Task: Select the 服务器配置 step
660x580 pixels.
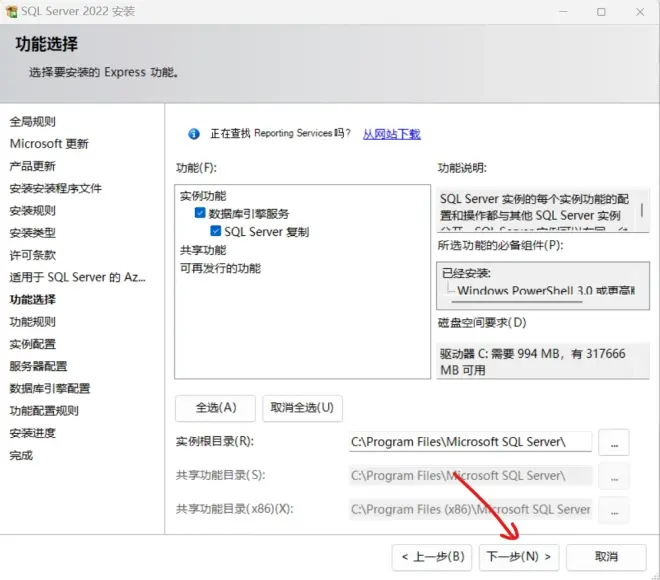Action: pos(38,366)
